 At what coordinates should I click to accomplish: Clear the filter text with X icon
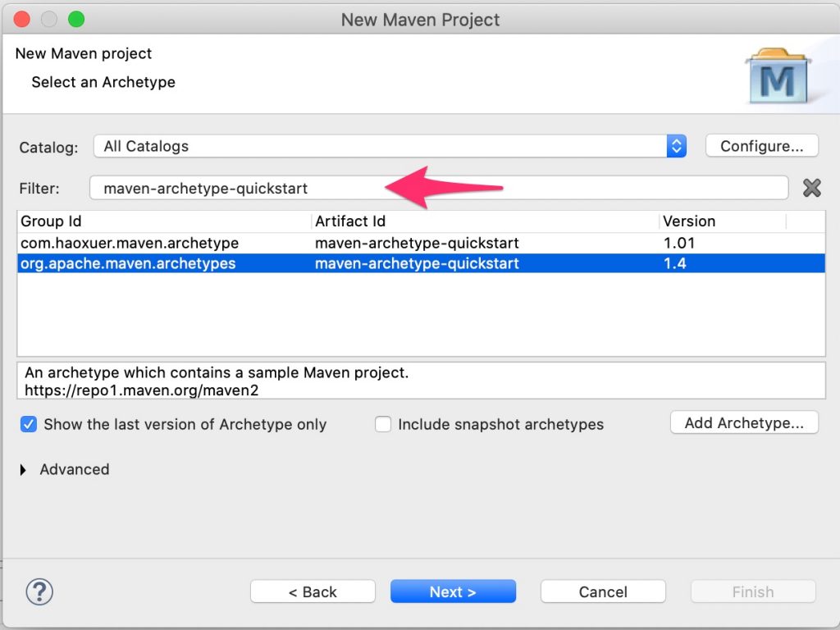[811, 188]
